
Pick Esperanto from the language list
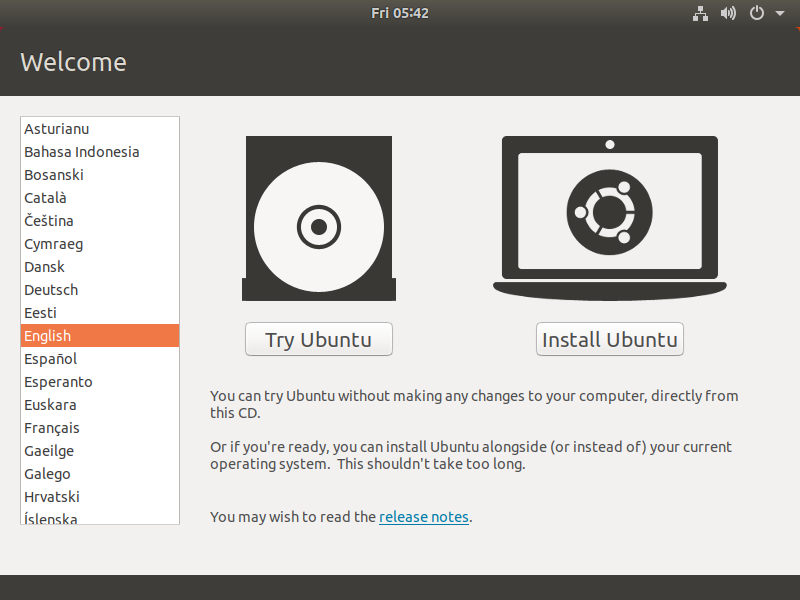point(58,382)
